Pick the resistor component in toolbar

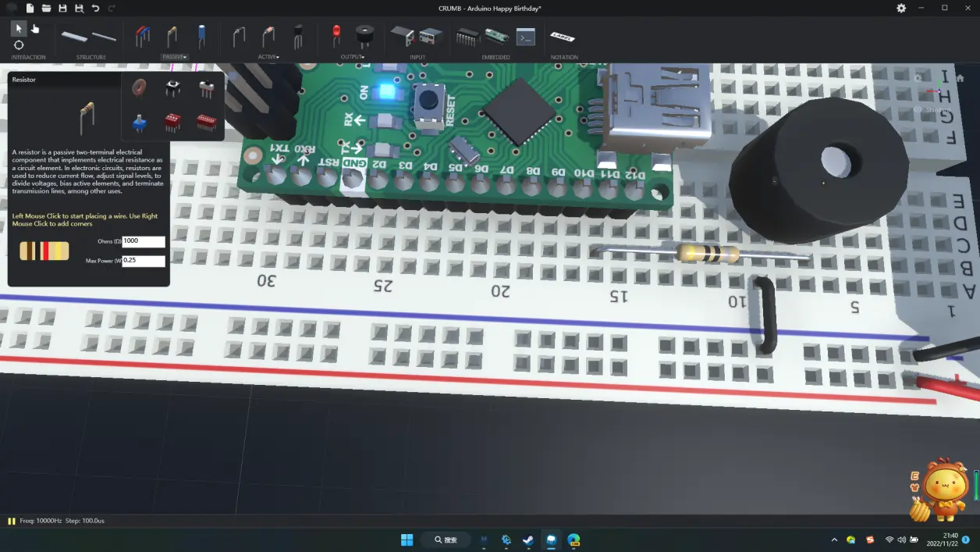point(172,36)
